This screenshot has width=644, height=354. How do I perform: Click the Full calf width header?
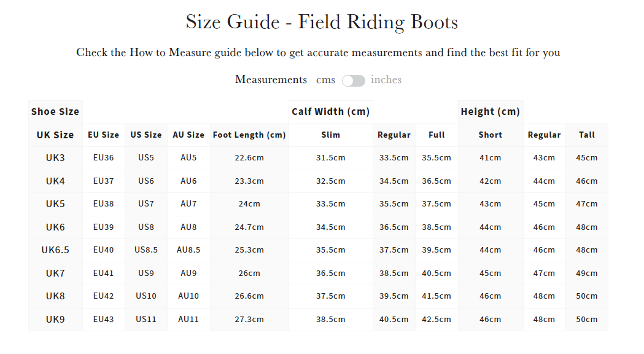point(436,135)
